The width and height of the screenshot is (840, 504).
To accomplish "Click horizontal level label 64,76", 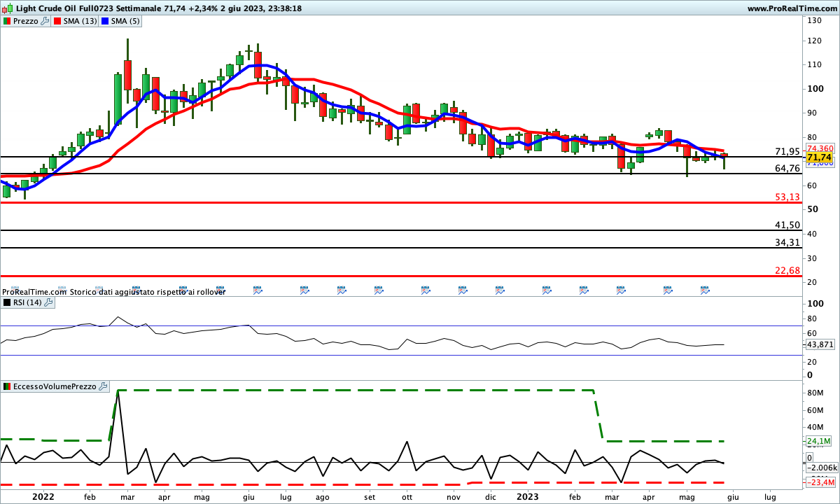I will [787, 169].
